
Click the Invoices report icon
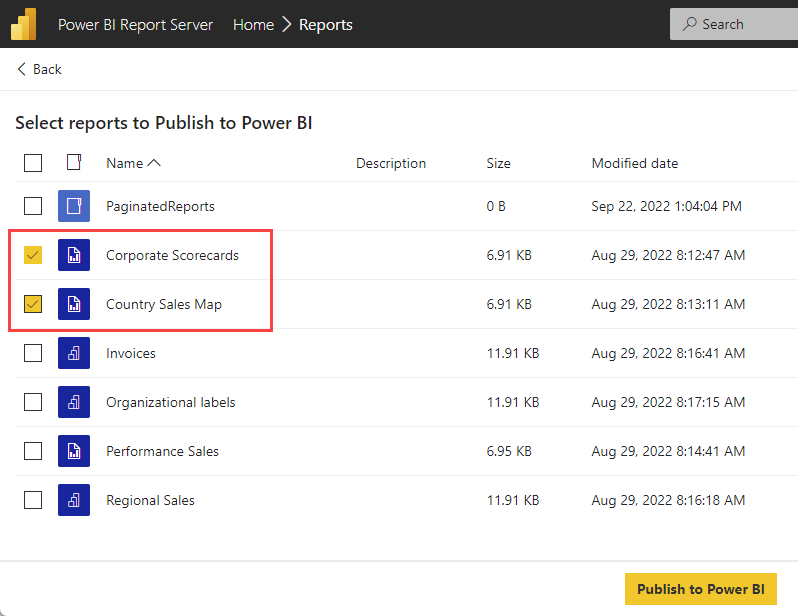(x=74, y=353)
